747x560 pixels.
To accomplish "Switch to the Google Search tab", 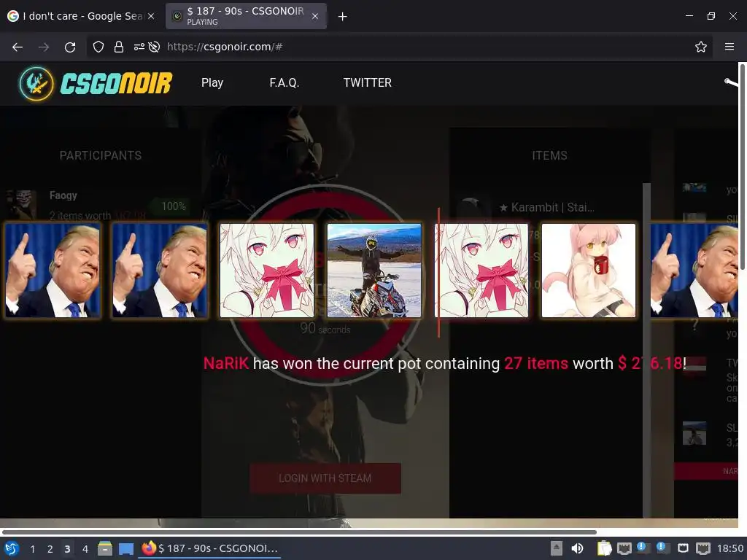I will click(81, 16).
